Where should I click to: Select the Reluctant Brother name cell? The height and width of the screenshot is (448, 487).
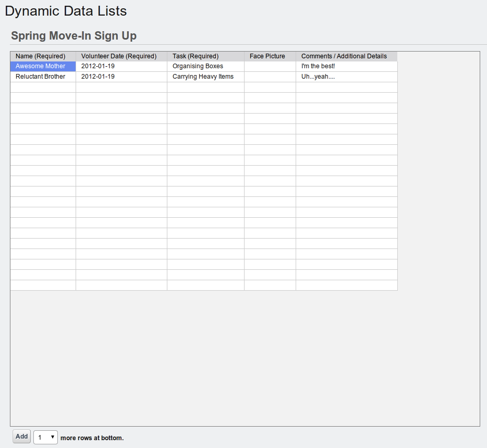click(43, 77)
